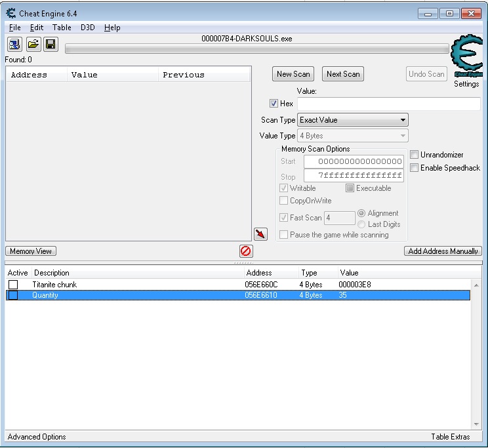Open Advanced Options
Image resolution: width=488 pixels, height=448 pixels.
pyautogui.click(x=37, y=437)
